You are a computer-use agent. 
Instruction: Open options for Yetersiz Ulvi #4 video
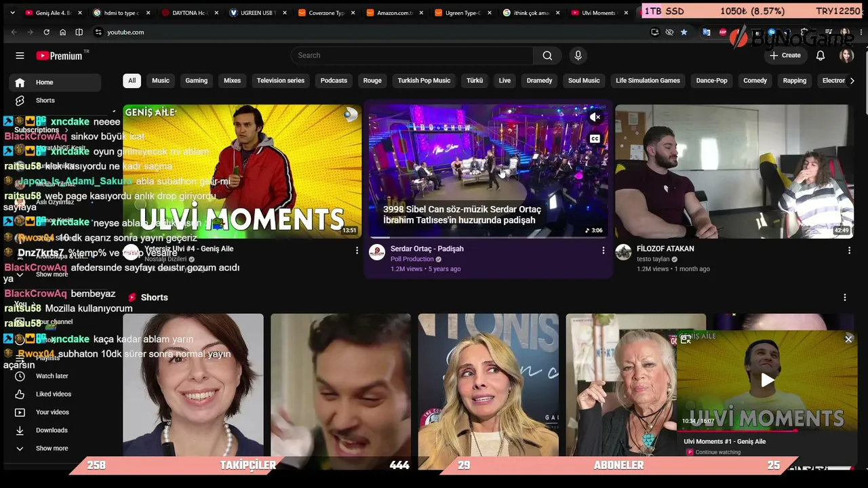tap(357, 250)
